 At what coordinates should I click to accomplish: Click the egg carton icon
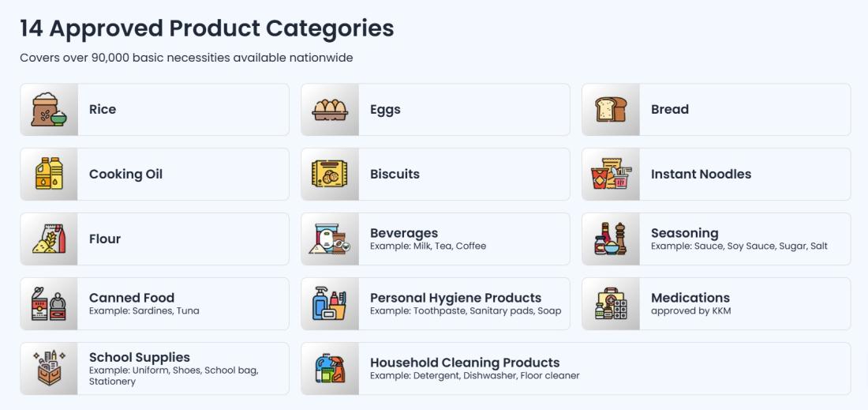pos(330,109)
